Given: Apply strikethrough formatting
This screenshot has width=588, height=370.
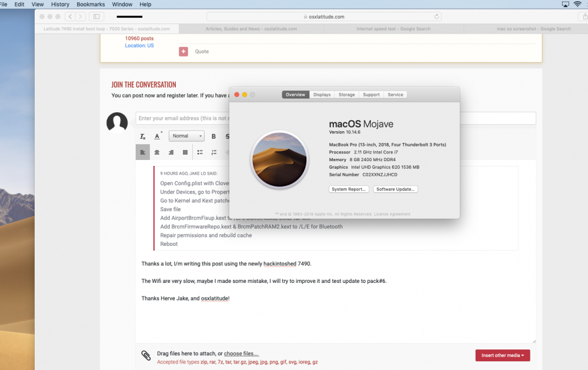Looking at the screenshot, I should tap(227, 136).
